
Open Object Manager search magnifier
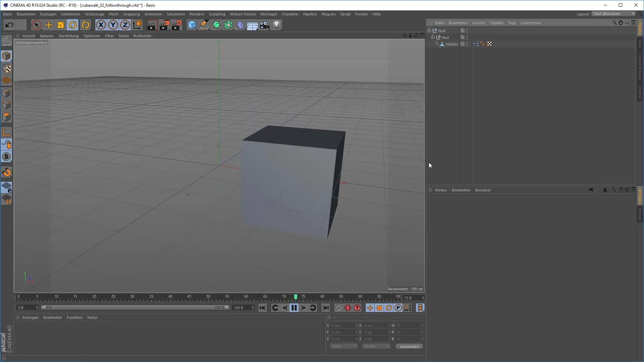614,22
